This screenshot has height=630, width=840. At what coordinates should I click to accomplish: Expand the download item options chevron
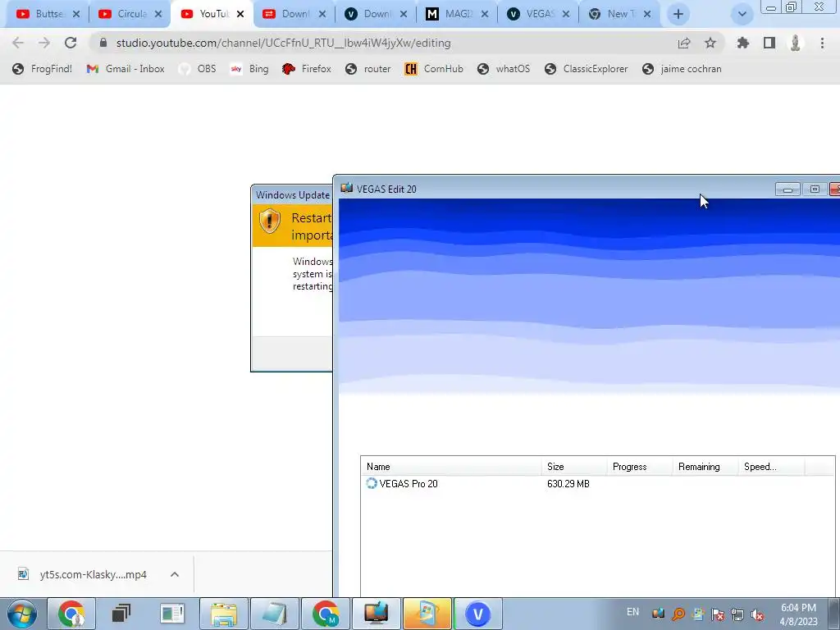pyautogui.click(x=175, y=574)
